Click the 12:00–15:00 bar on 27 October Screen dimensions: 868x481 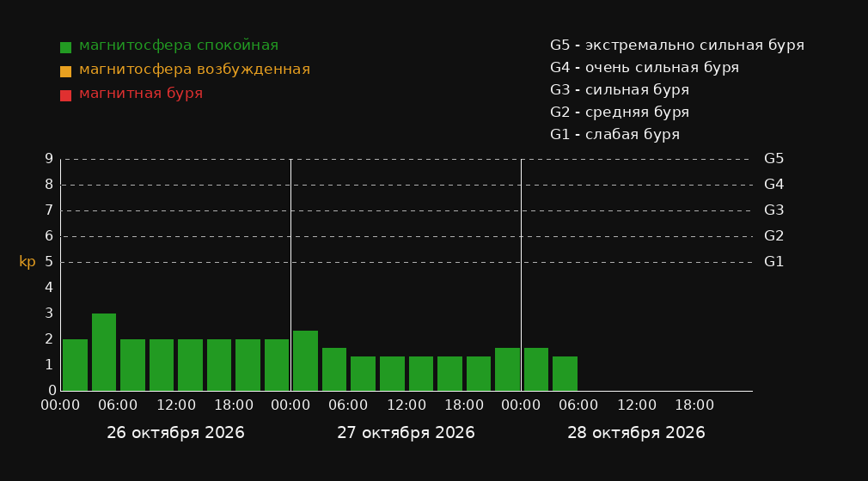click(x=421, y=374)
